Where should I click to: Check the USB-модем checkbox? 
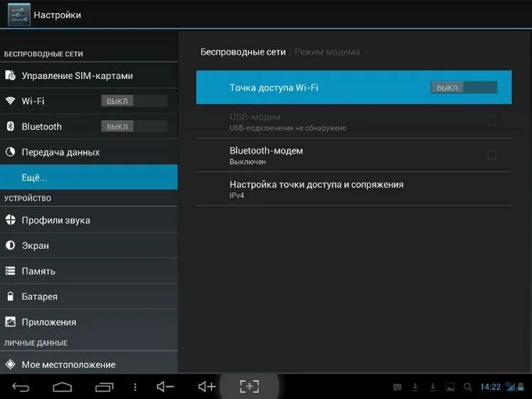[x=491, y=120]
